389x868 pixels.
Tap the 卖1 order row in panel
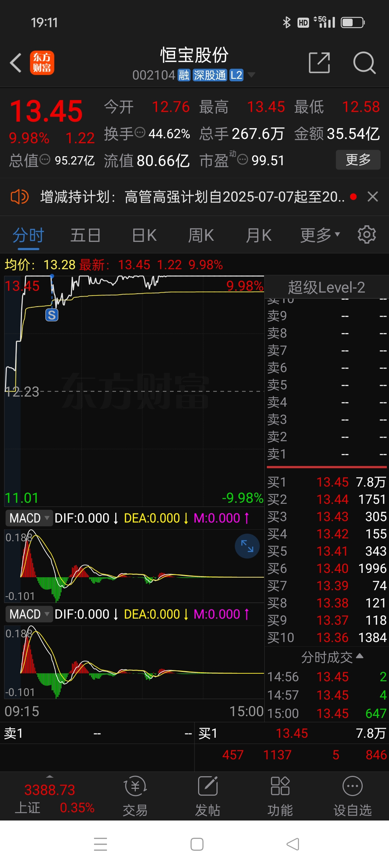point(327,454)
